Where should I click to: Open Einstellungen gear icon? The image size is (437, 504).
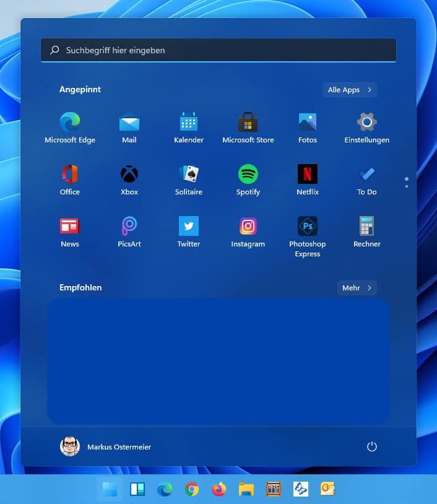tap(367, 123)
